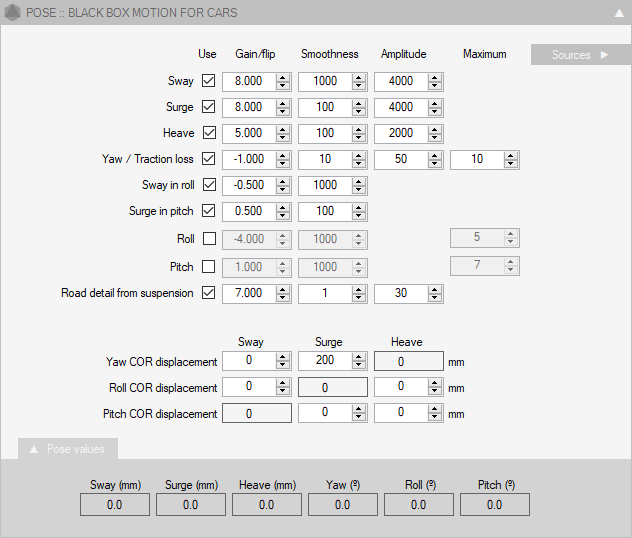The height and width of the screenshot is (538, 632).
Task: Click the Surge (mm) pose value box
Action: (191, 505)
